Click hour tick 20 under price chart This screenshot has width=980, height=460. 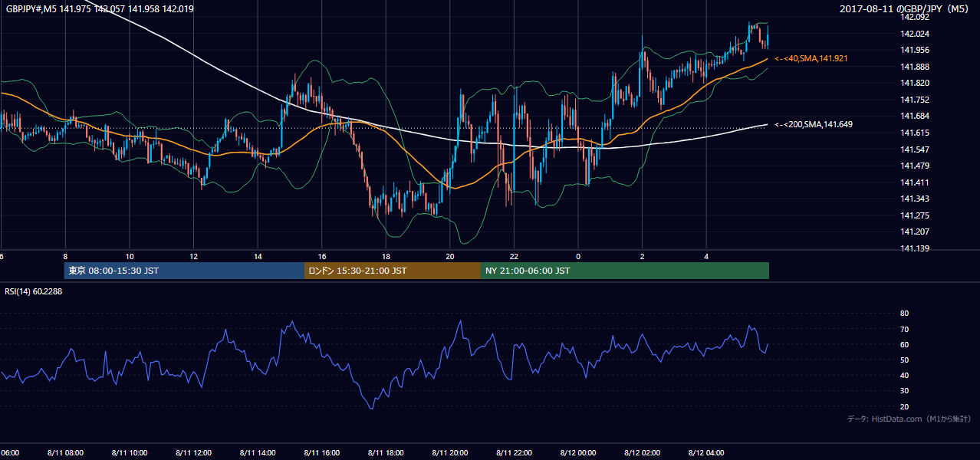450,257
